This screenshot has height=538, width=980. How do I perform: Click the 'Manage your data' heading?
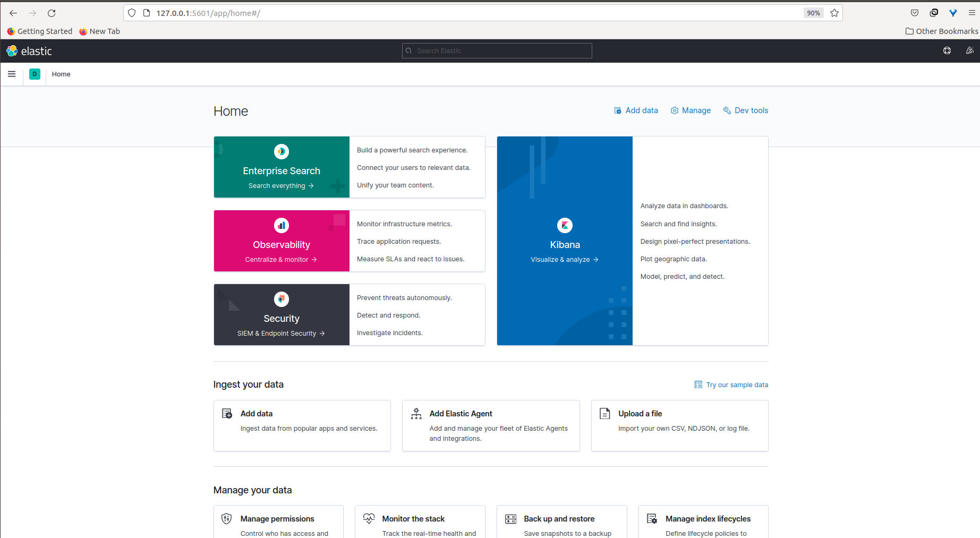coord(253,490)
